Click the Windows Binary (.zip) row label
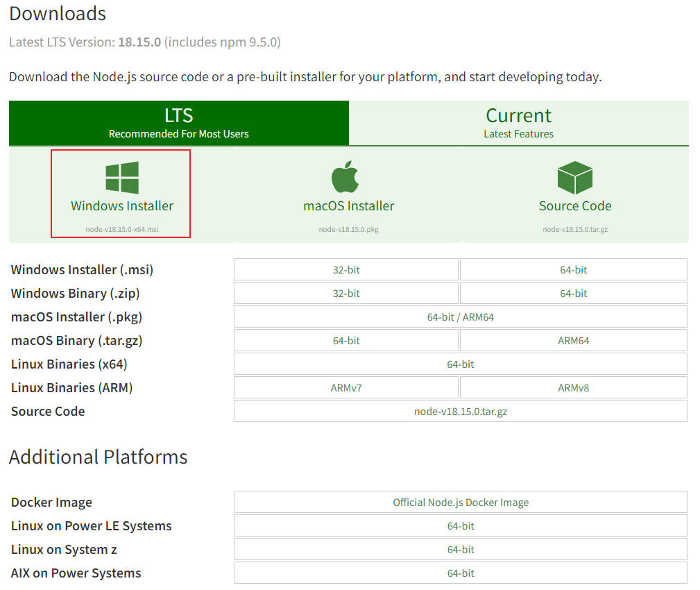 click(76, 294)
